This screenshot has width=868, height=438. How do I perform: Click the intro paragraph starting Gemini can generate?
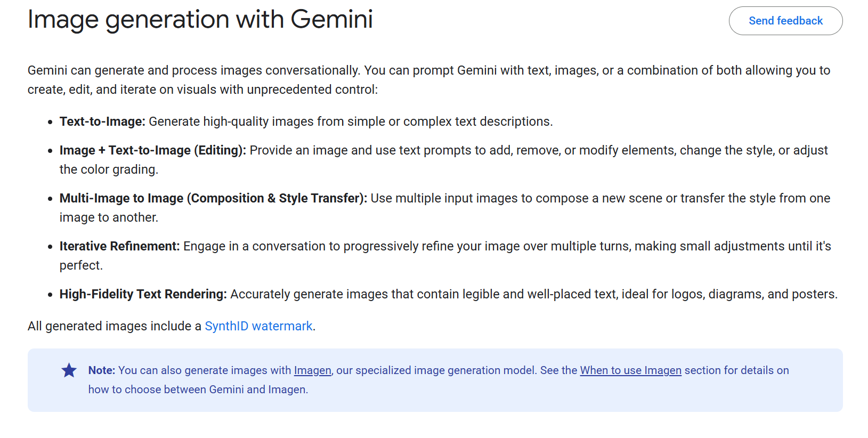click(429, 80)
